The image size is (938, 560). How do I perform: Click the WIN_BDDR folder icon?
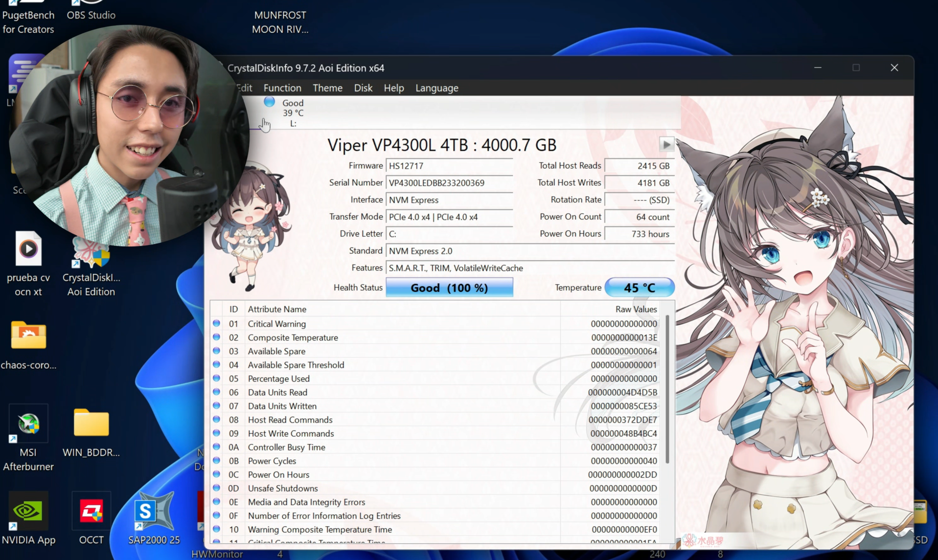click(x=91, y=424)
